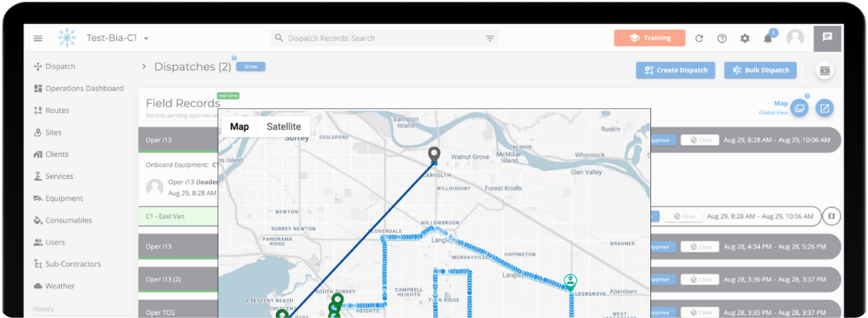Click the search filter icon
The width and height of the screenshot is (868, 318).
490,39
